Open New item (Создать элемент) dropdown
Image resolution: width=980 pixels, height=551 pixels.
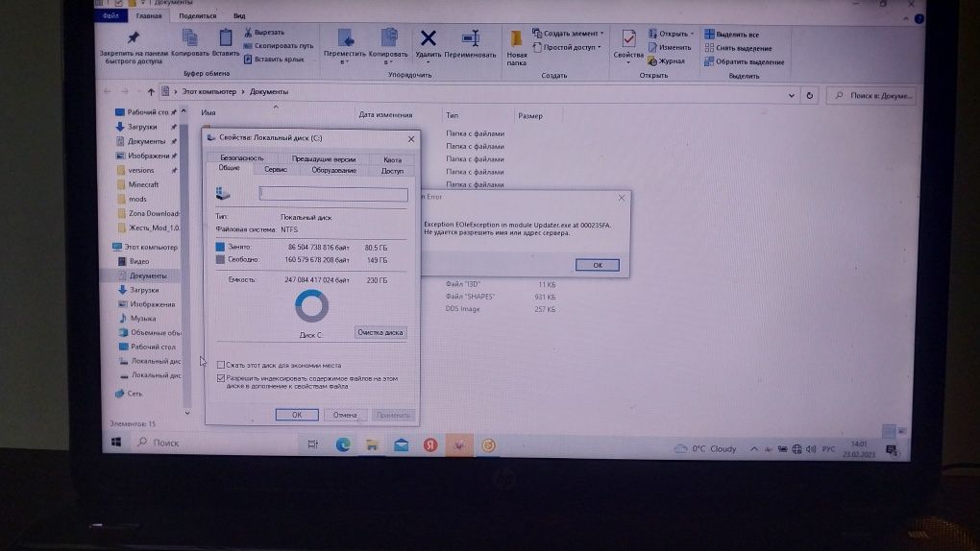[x=568, y=33]
